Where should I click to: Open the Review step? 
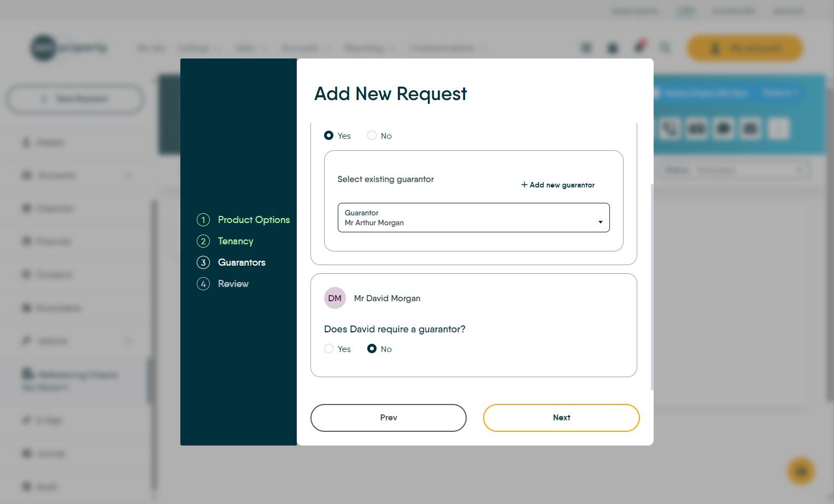[x=233, y=284]
